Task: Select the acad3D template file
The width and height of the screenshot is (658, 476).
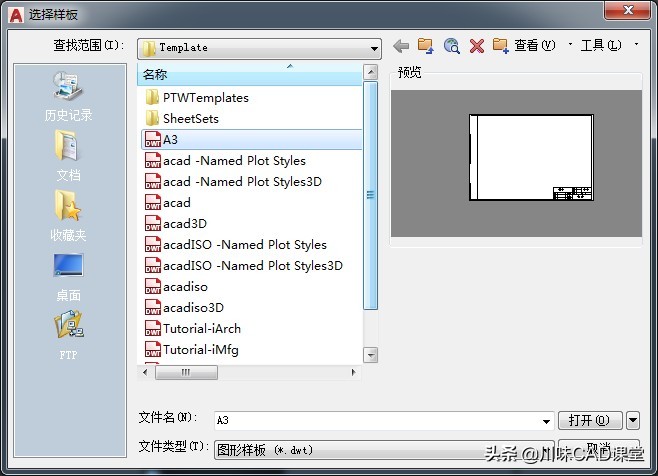Action: point(176,224)
